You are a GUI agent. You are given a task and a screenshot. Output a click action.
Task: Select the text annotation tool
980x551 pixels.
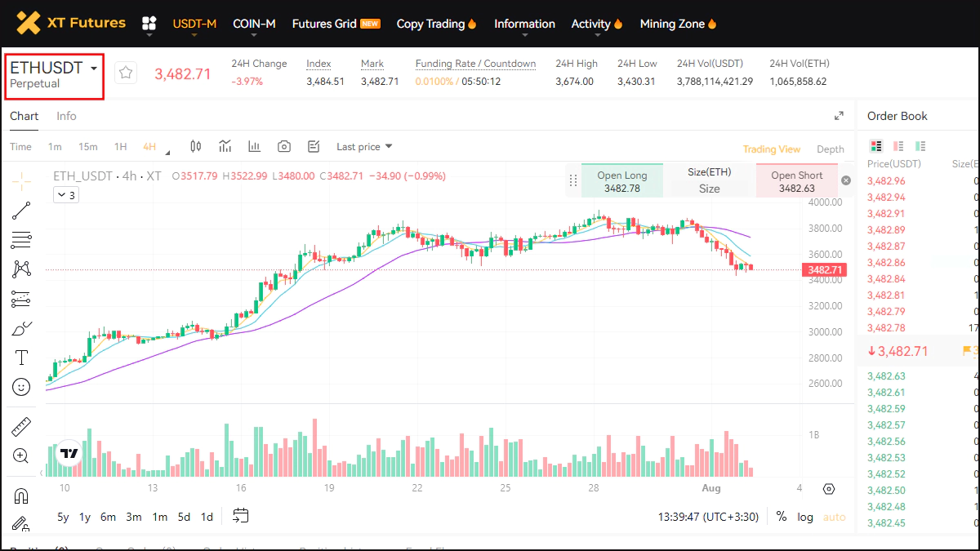coord(21,358)
